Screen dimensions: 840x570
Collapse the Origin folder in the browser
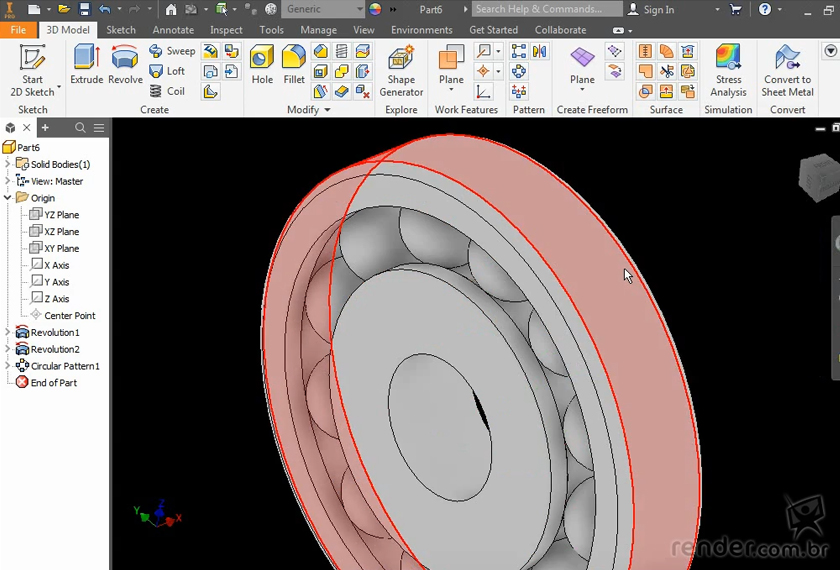coord(8,198)
